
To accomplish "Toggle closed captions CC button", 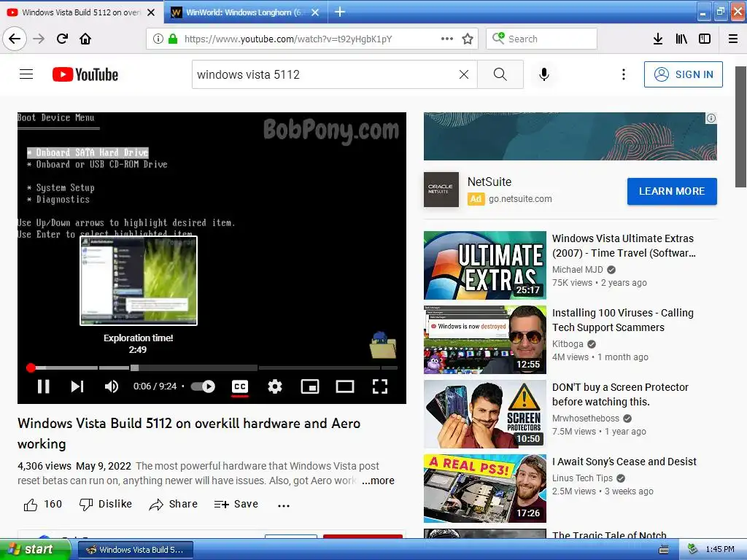I will [x=239, y=386].
